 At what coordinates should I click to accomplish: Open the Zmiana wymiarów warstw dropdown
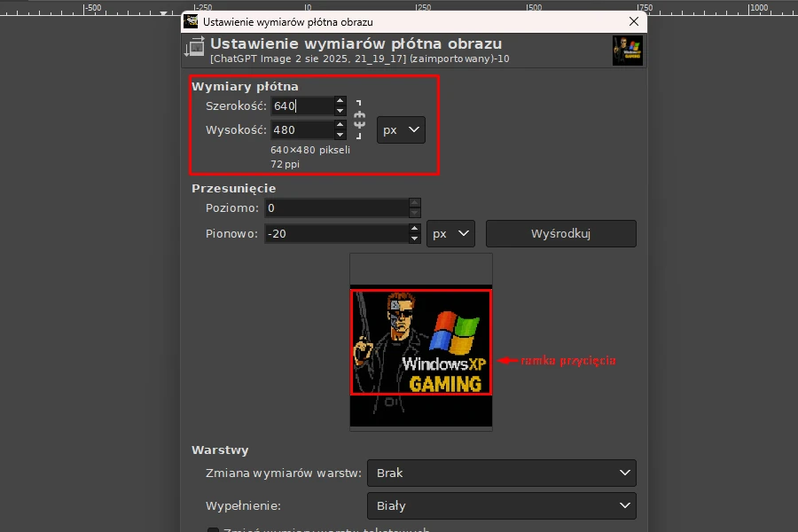(501, 473)
